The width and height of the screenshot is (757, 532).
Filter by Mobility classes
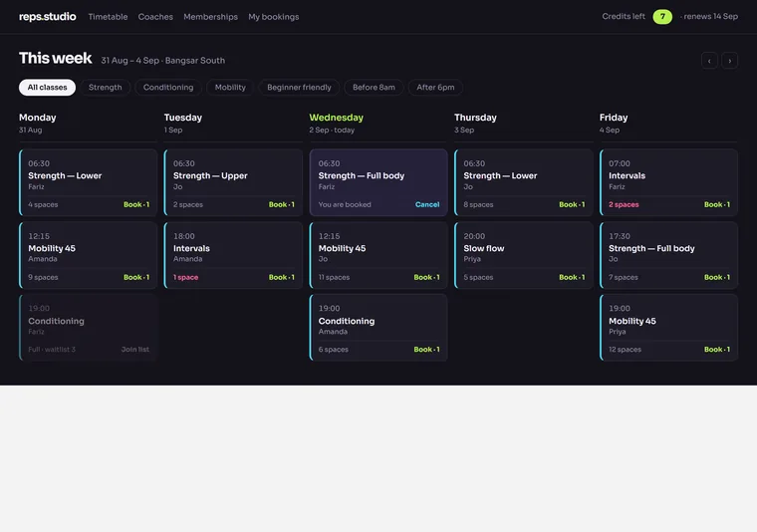[230, 88]
